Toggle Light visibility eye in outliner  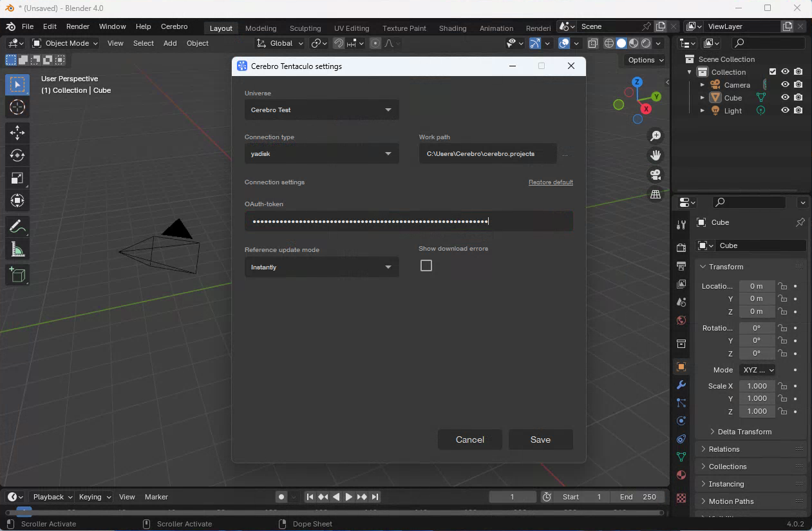pyautogui.click(x=785, y=111)
